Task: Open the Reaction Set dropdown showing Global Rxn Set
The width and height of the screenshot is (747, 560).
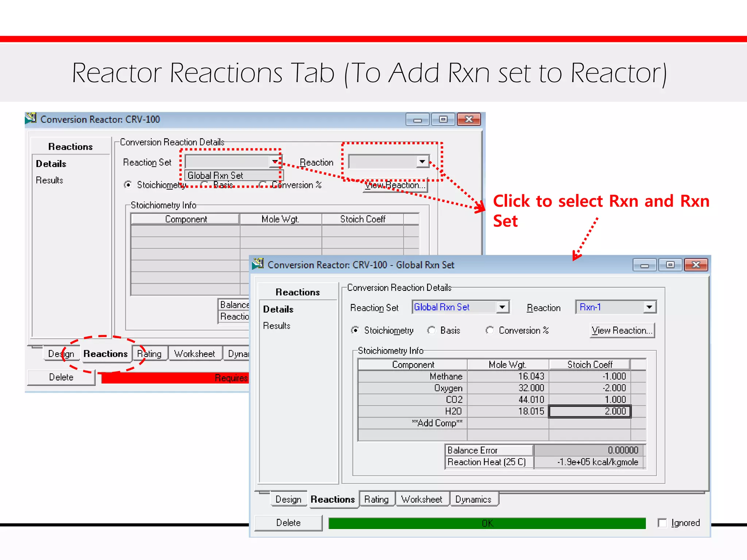Action: (502, 307)
